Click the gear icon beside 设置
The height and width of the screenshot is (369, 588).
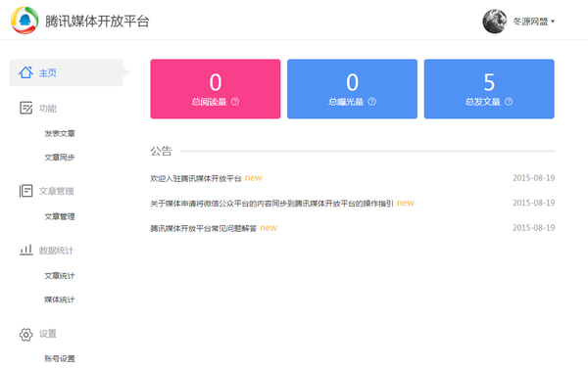coord(25,334)
